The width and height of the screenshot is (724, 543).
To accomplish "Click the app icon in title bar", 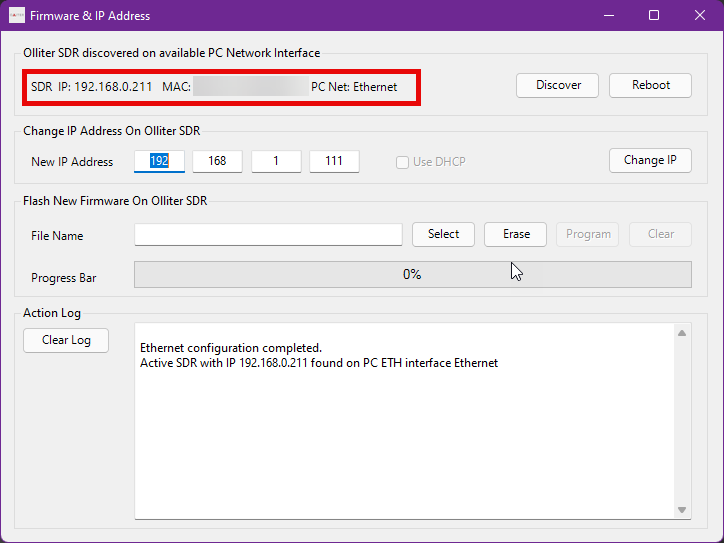I will [x=16, y=15].
